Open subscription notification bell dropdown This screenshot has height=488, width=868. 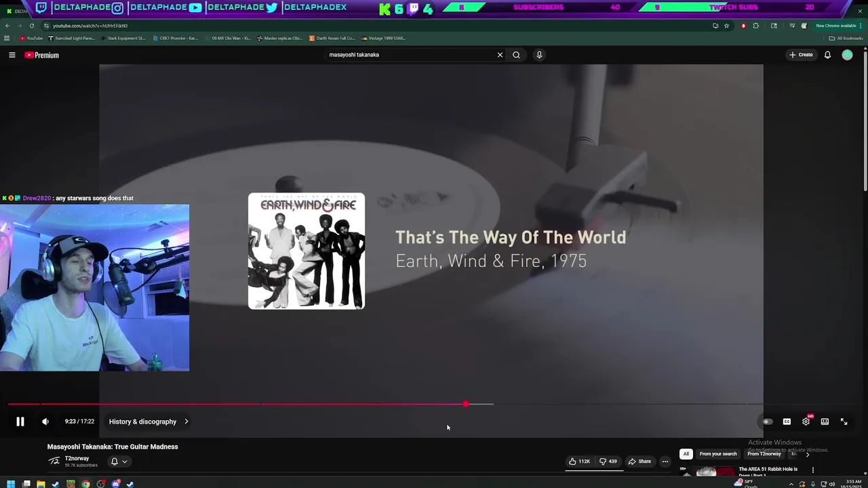[x=119, y=462]
